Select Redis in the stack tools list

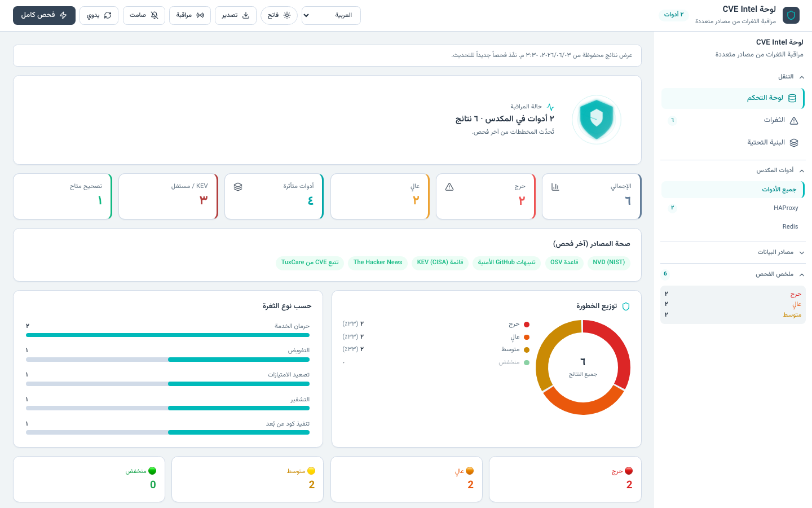point(732,227)
